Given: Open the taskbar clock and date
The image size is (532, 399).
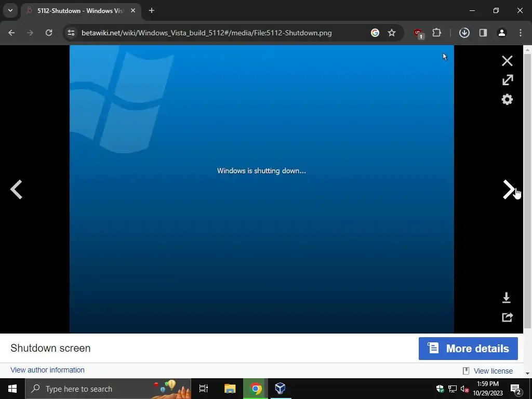Looking at the screenshot, I should [488, 389].
